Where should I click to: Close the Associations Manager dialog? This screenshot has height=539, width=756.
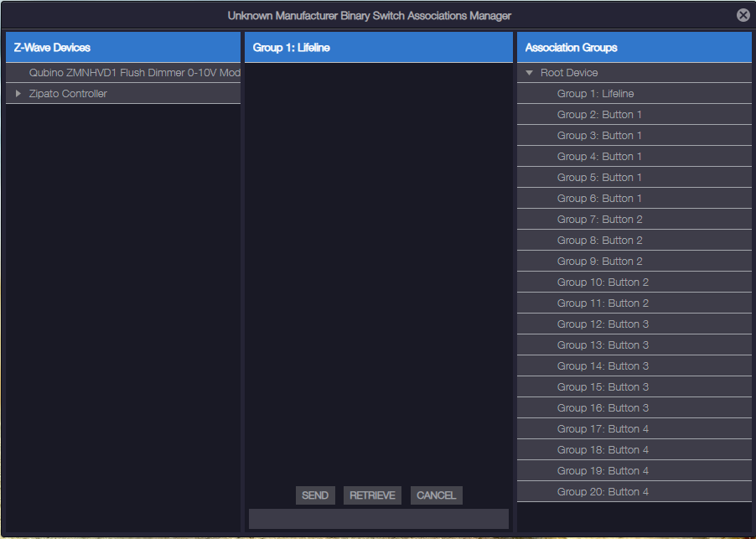pos(743,15)
